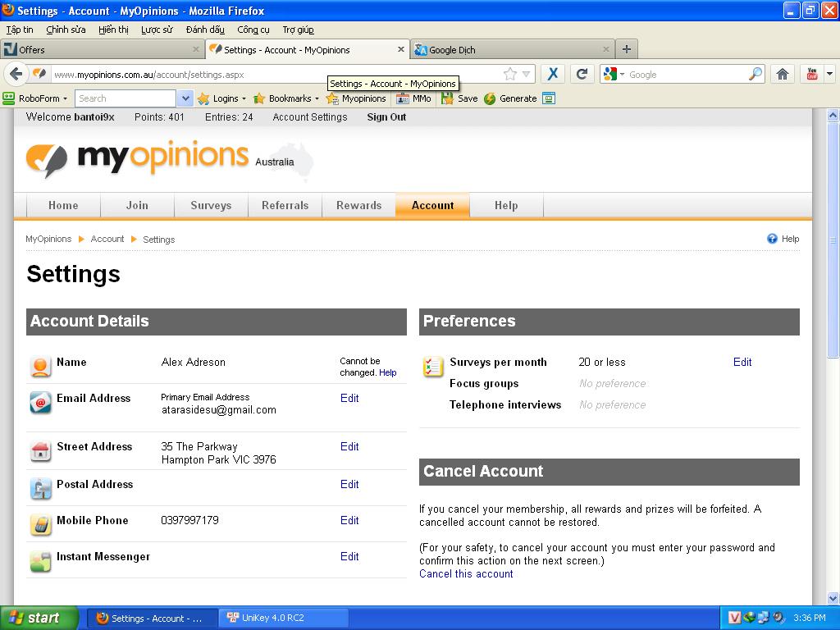
Task: Switch to the Google Dịch tab
Action: click(x=512, y=49)
